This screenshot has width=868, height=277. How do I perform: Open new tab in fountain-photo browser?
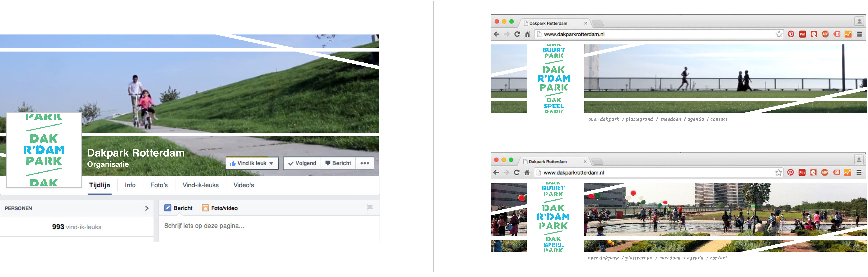click(597, 161)
